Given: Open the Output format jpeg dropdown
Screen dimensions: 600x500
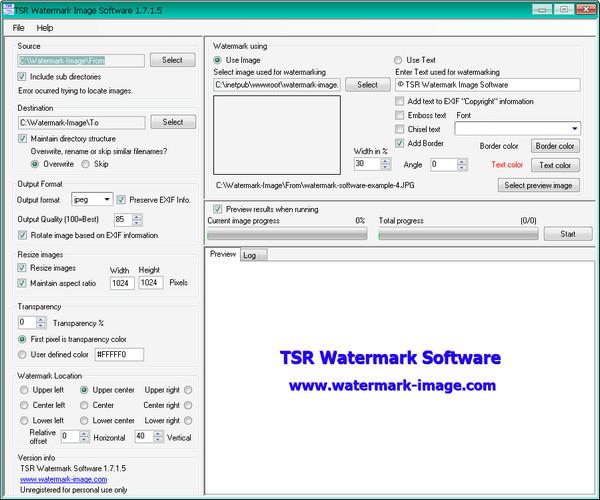Looking at the screenshot, I should coord(92,199).
